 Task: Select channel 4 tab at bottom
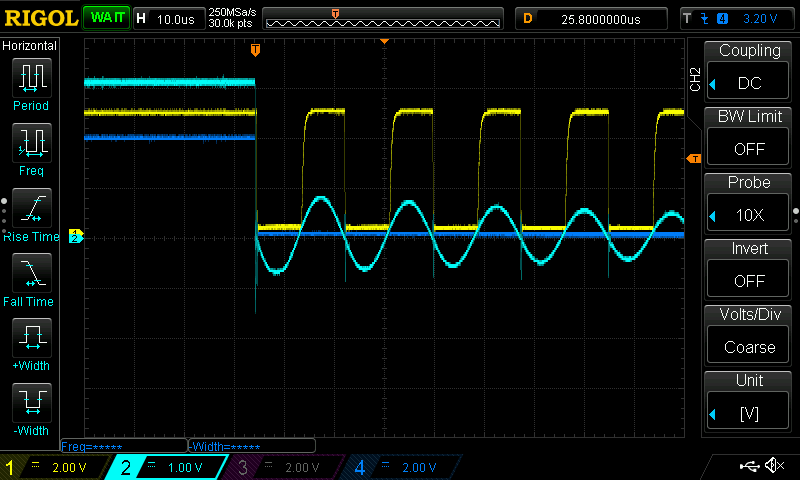pyautogui.click(x=403, y=467)
